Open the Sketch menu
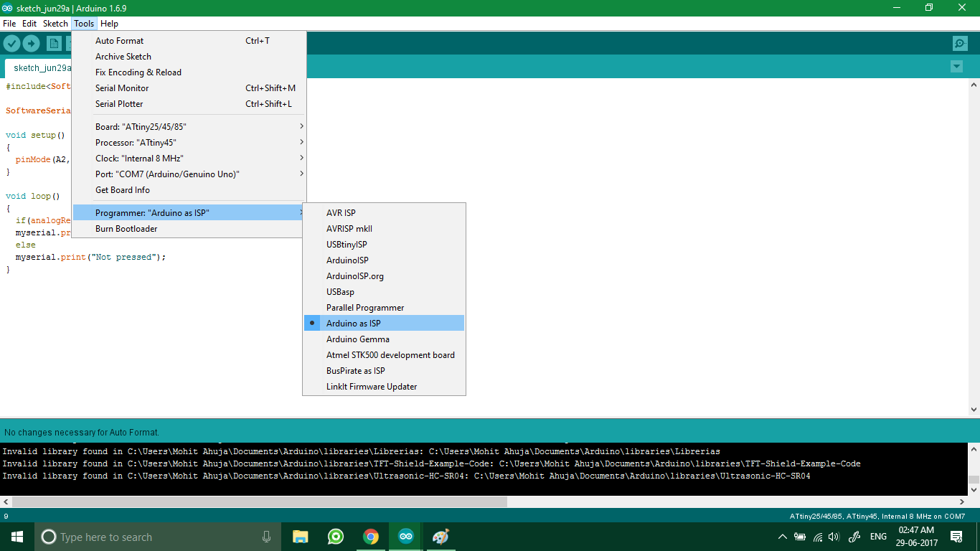The height and width of the screenshot is (551, 980). [x=55, y=24]
